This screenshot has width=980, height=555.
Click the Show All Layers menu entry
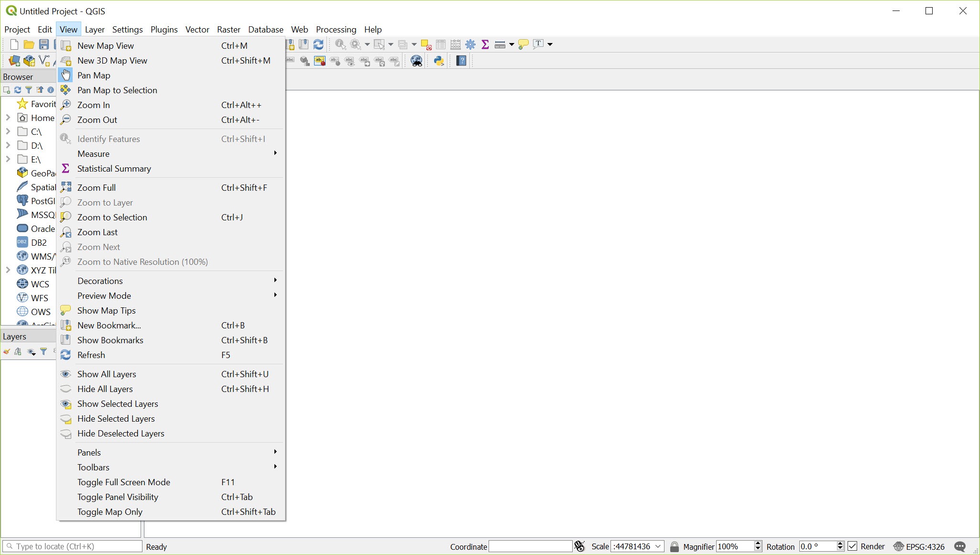[x=107, y=374]
